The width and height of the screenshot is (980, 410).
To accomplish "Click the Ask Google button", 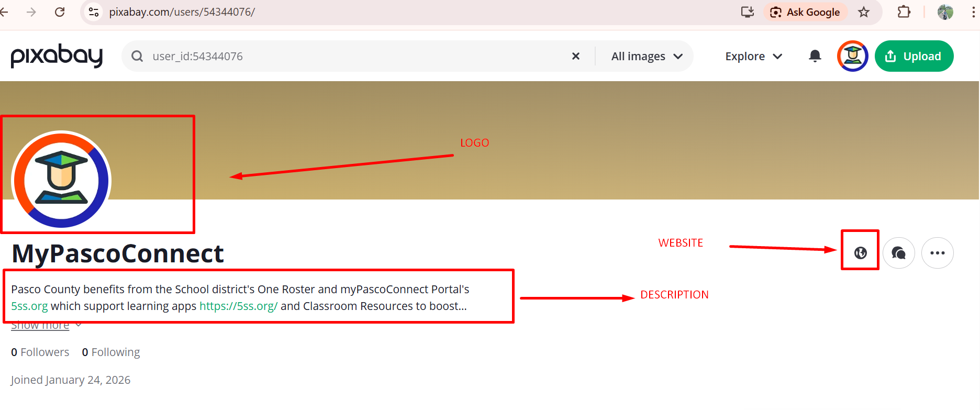I will [x=805, y=12].
